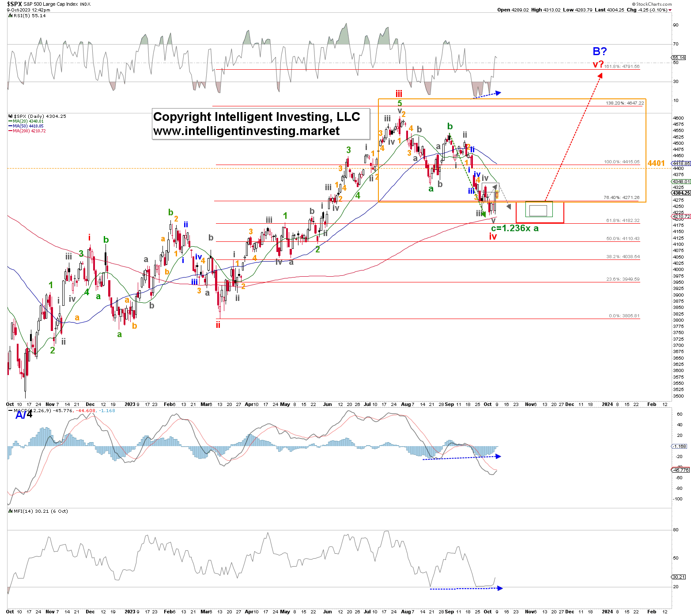Click the orange 4401 price label

point(656,163)
